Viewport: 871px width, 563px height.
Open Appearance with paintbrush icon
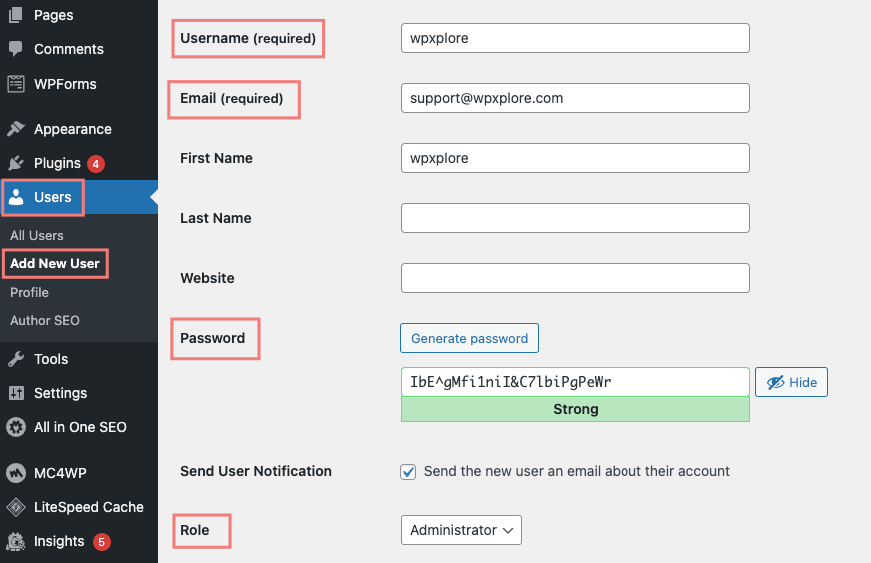pos(16,129)
